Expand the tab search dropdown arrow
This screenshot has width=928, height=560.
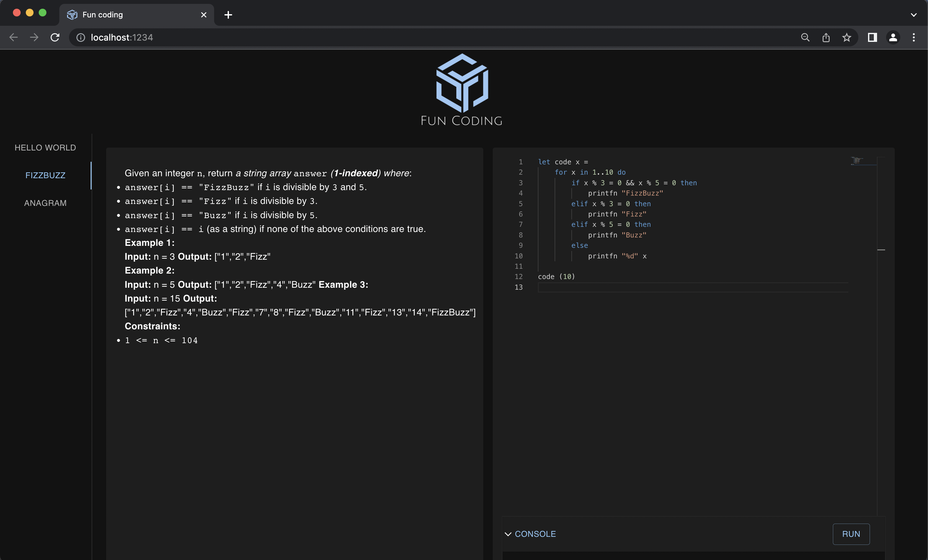[x=914, y=15]
